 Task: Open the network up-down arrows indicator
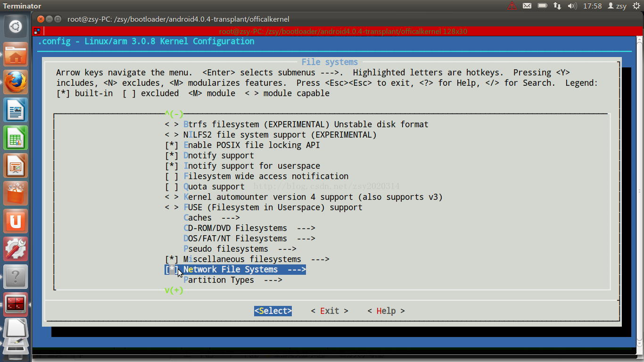[x=557, y=6]
